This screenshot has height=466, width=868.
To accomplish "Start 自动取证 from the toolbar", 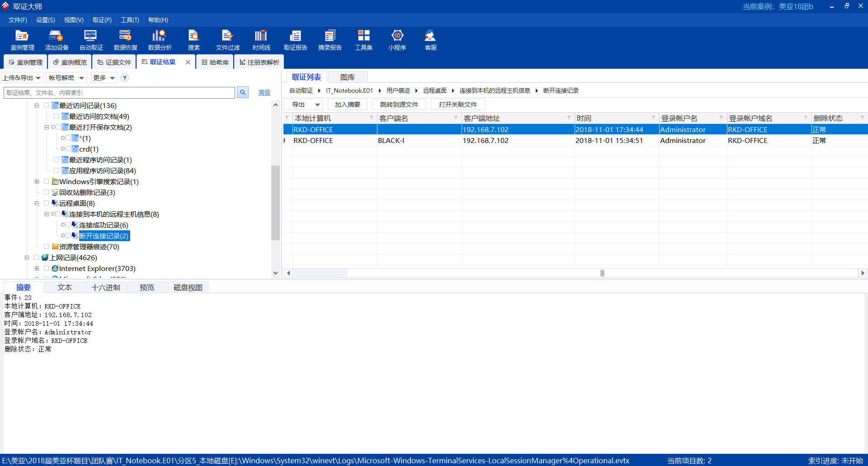I will pos(91,40).
